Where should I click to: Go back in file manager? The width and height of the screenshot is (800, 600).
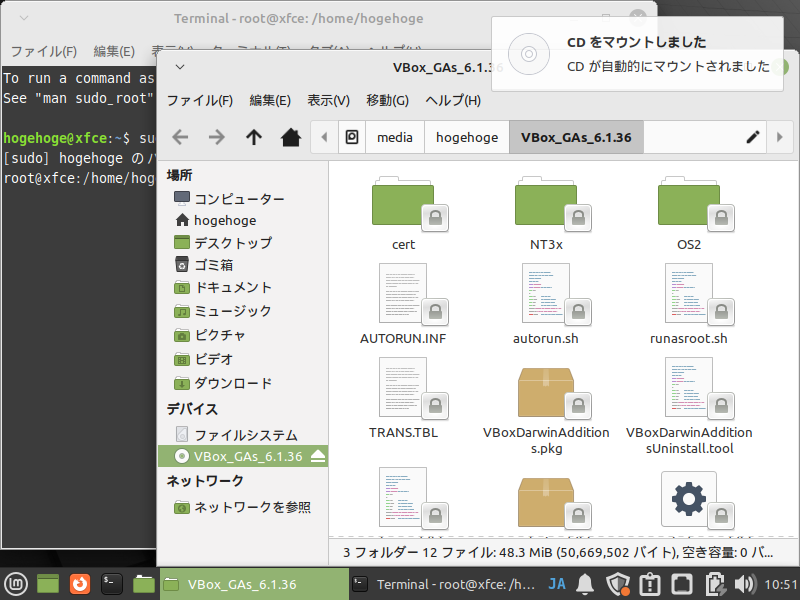click(180, 137)
